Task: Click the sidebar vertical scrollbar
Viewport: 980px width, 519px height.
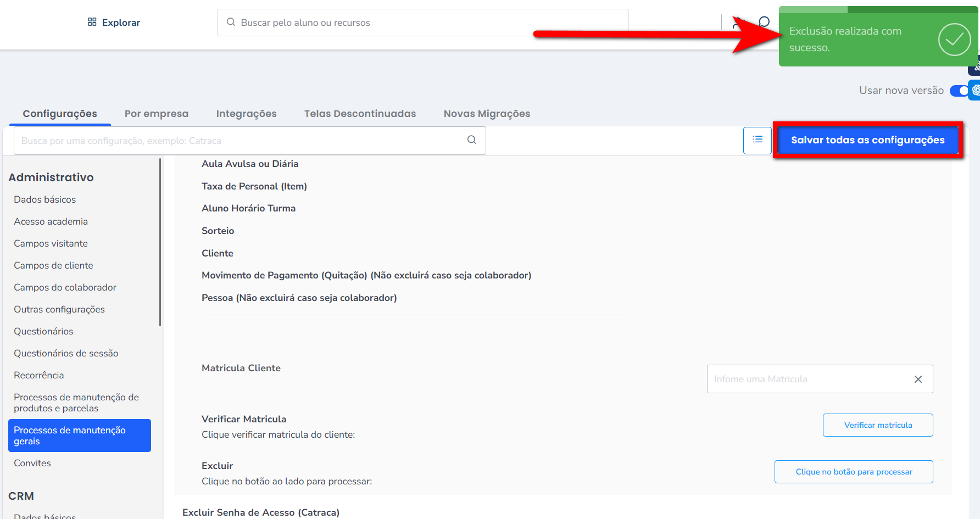Action: click(160, 242)
